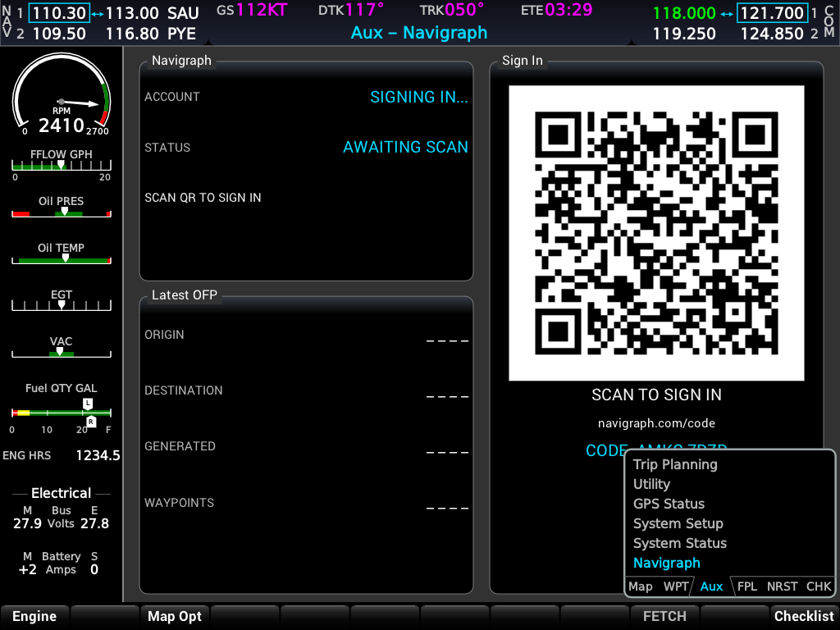Click the right fuel tank R pointer
840x630 pixels.
click(91, 422)
